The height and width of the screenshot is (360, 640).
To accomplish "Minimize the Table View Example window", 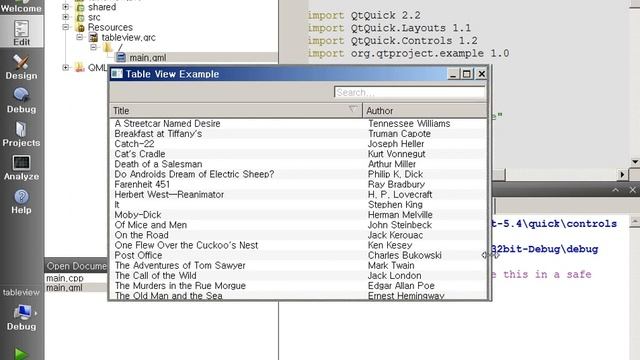I will click(x=453, y=74).
